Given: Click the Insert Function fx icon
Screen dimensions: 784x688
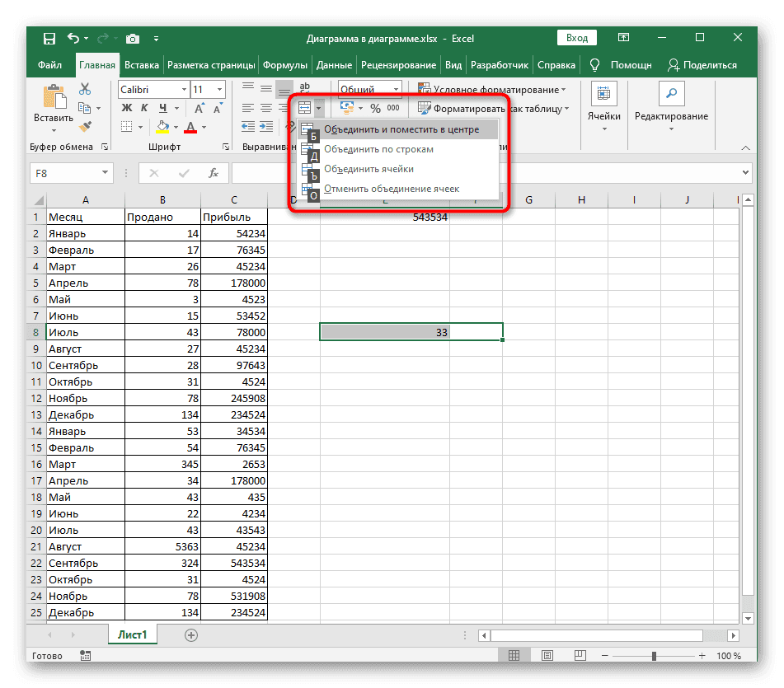Looking at the screenshot, I should (x=214, y=173).
